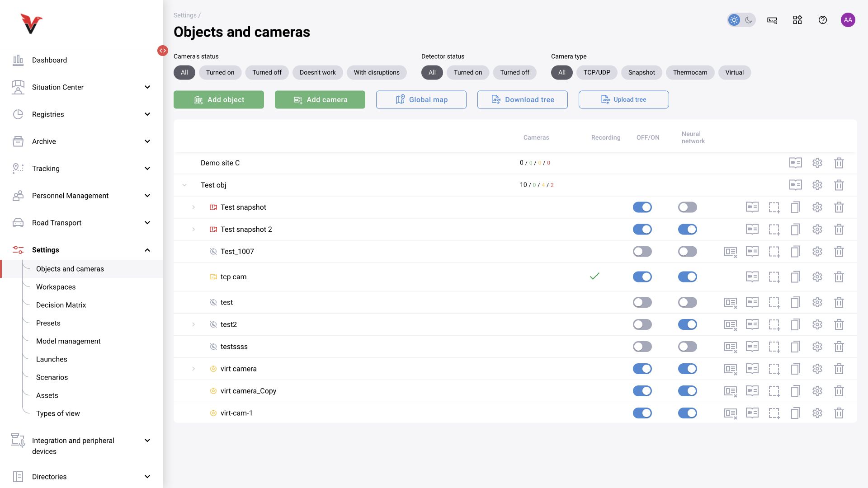The image size is (868, 488).
Task: Enable neural network for Test snapshot
Action: coord(688,207)
